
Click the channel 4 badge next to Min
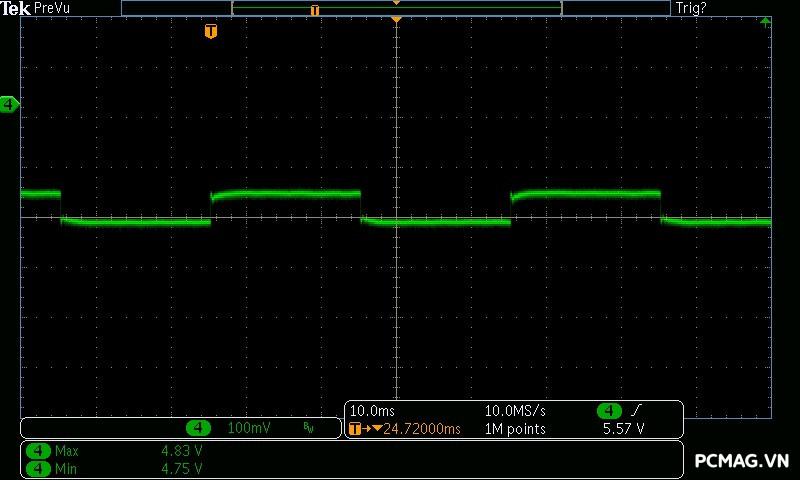tap(38, 468)
